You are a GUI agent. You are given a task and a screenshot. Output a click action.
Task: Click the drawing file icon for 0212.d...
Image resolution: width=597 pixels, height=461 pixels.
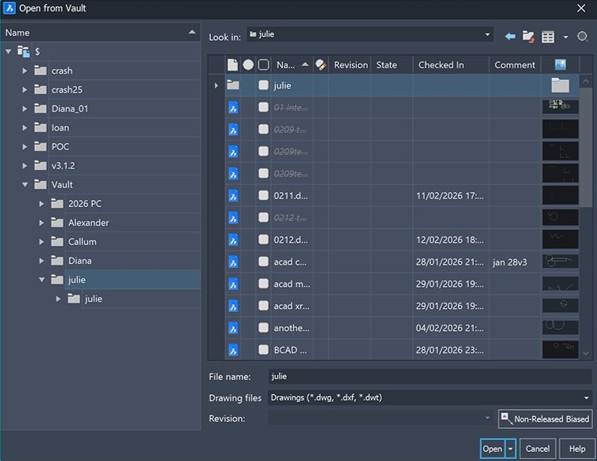(x=233, y=240)
